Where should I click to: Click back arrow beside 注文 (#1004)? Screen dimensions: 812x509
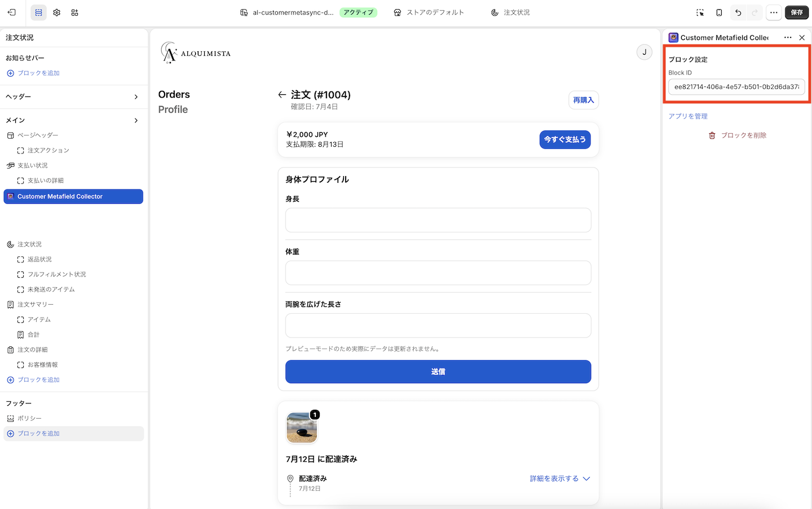click(282, 95)
